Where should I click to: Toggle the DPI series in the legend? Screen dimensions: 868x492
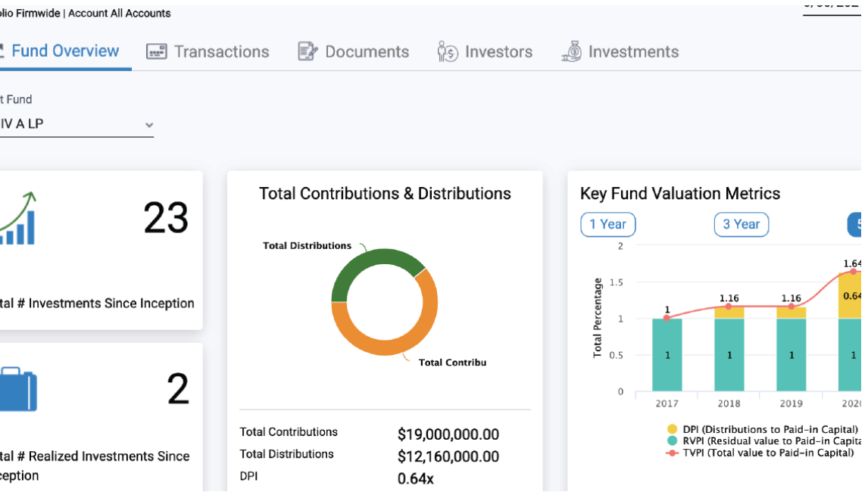674,429
